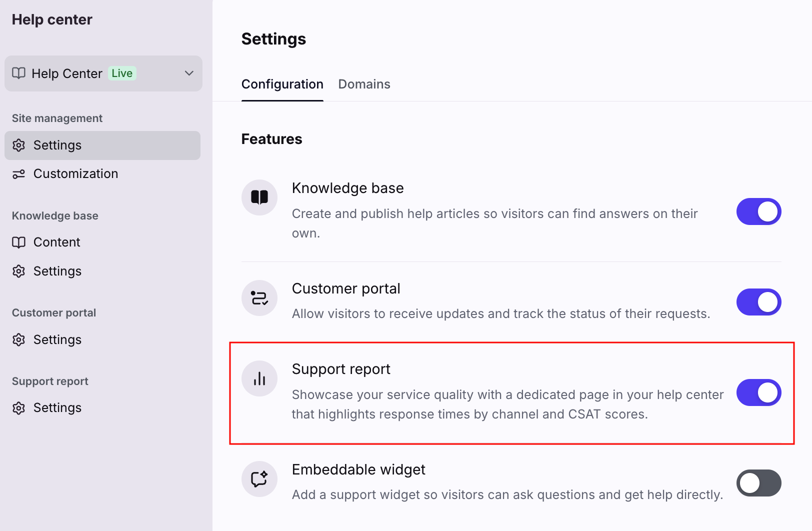Click the Live status badge
The width and height of the screenshot is (812, 531).
(x=122, y=73)
